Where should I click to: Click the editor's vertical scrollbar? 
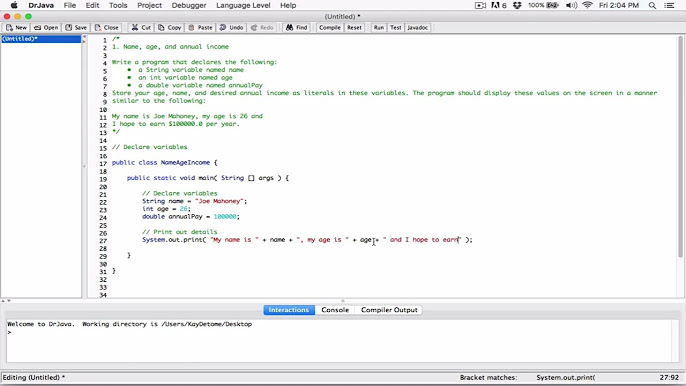(680, 147)
